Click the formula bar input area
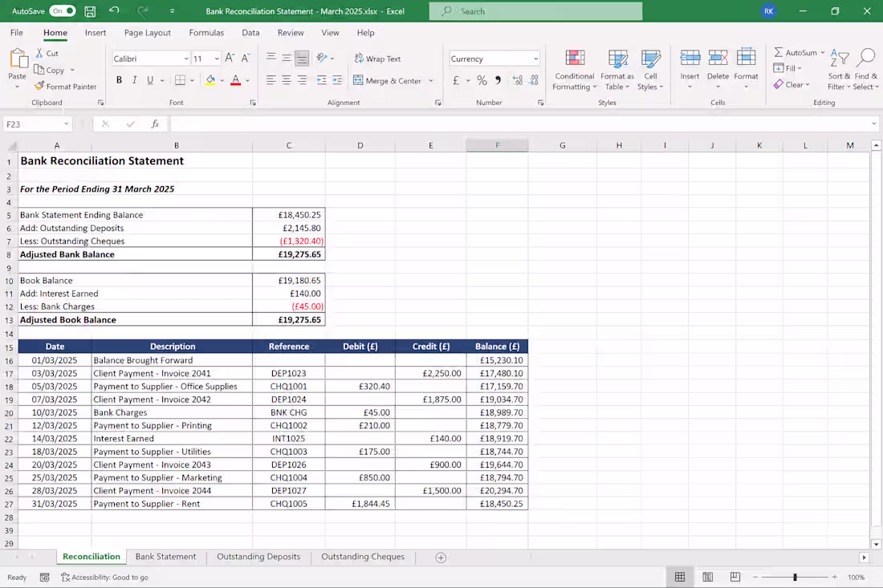Viewport: 883px width, 588px height. click(520, 124)
